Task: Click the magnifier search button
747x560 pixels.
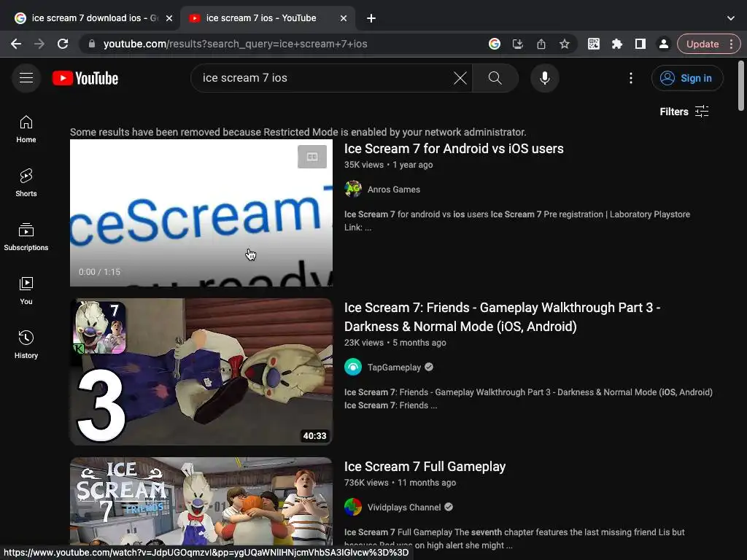Action: 495,77
